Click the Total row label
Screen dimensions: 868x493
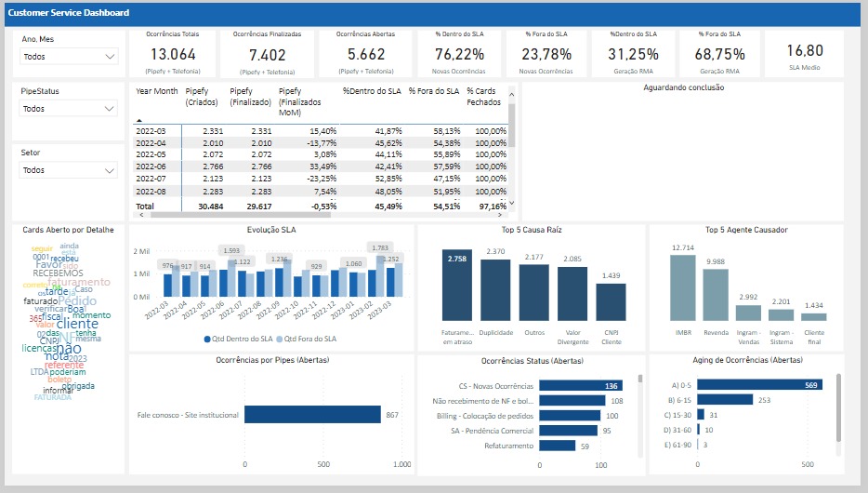(x=145, y=207)
